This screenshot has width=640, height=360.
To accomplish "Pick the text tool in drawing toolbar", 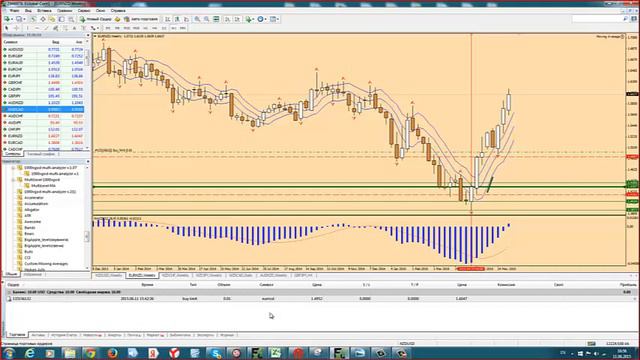I will pos(74,28).
